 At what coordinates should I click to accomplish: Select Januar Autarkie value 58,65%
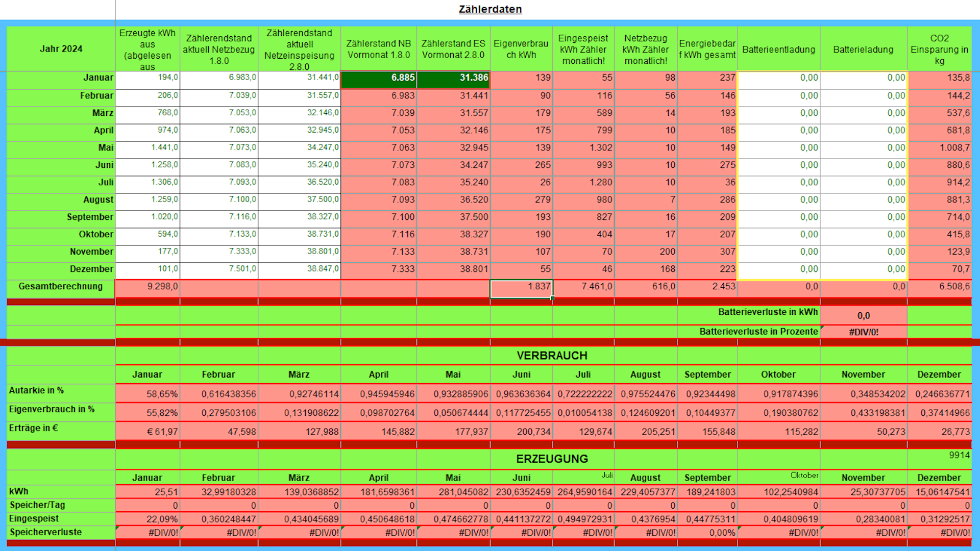tap(148, 394)
